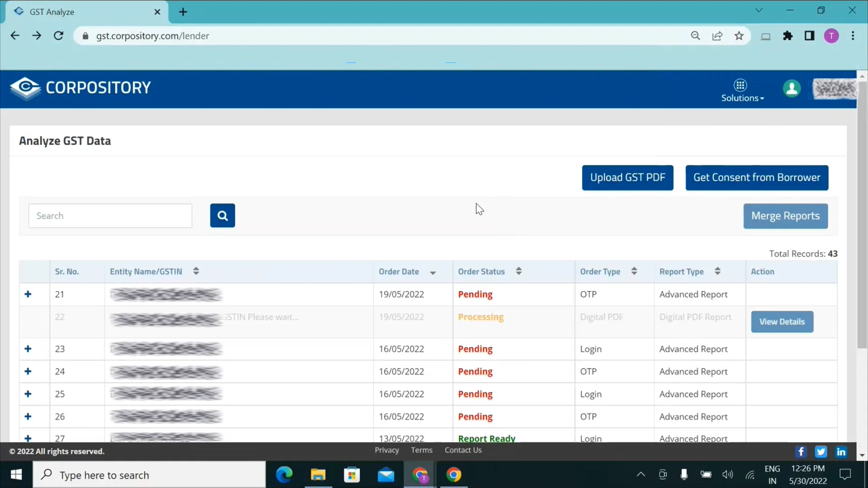Click the Windows Start button
Screen dimensions: 868x488
tap(16, 475)
